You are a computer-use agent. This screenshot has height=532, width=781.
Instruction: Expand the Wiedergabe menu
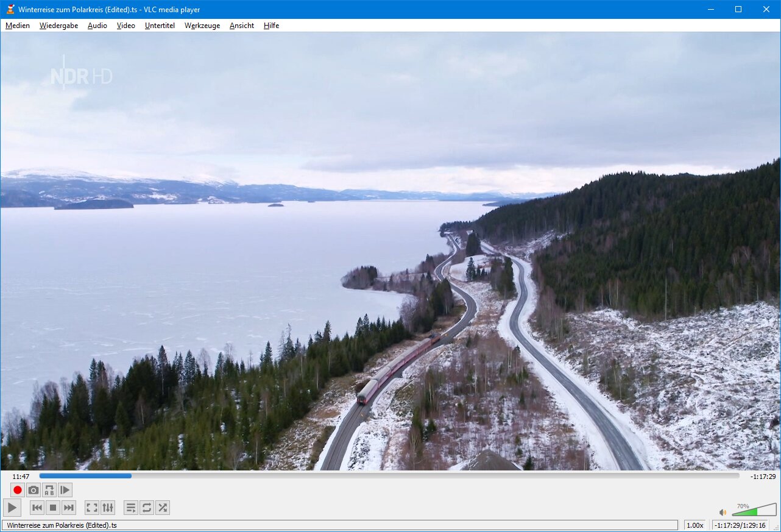click(x=58, y=26)
